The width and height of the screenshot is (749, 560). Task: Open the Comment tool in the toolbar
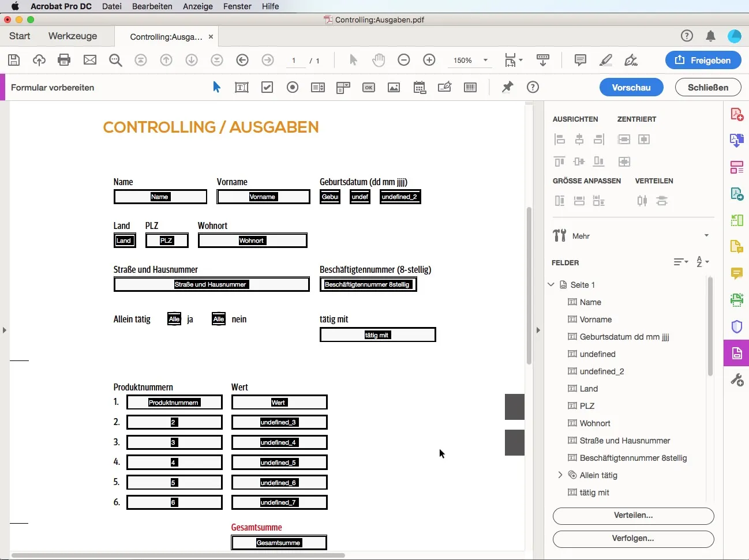coord(581,60)
